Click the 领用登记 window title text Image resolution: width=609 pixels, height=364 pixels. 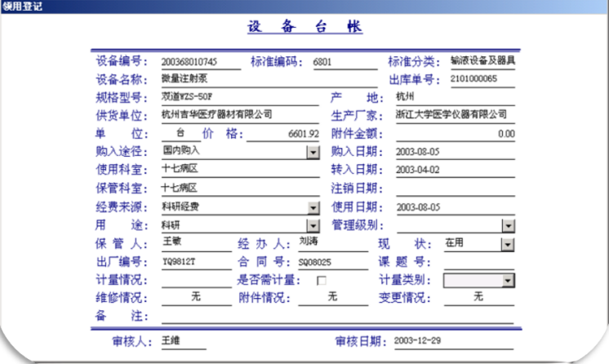coord(22,7)
